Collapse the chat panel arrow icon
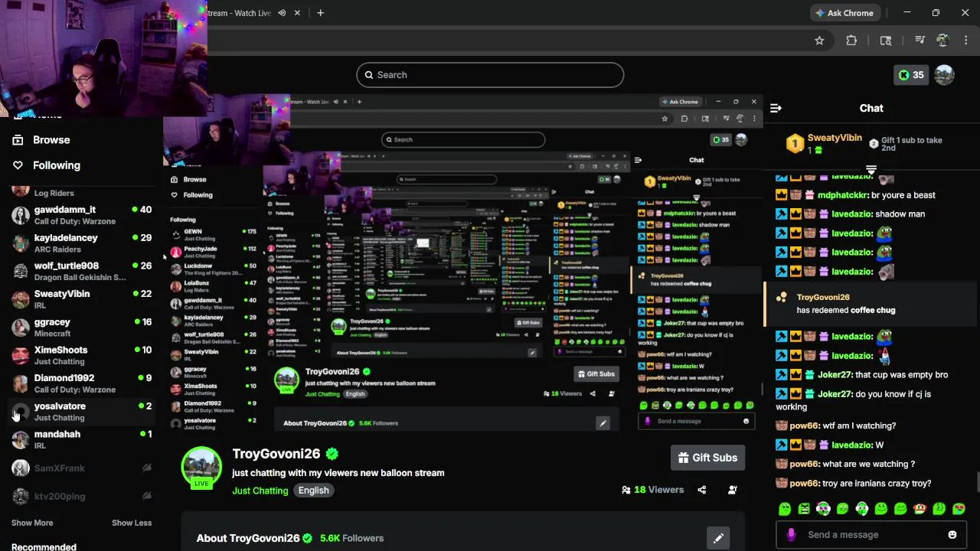Image resolution: width=980 pixels, height=551 pixels. click(776, 108)
